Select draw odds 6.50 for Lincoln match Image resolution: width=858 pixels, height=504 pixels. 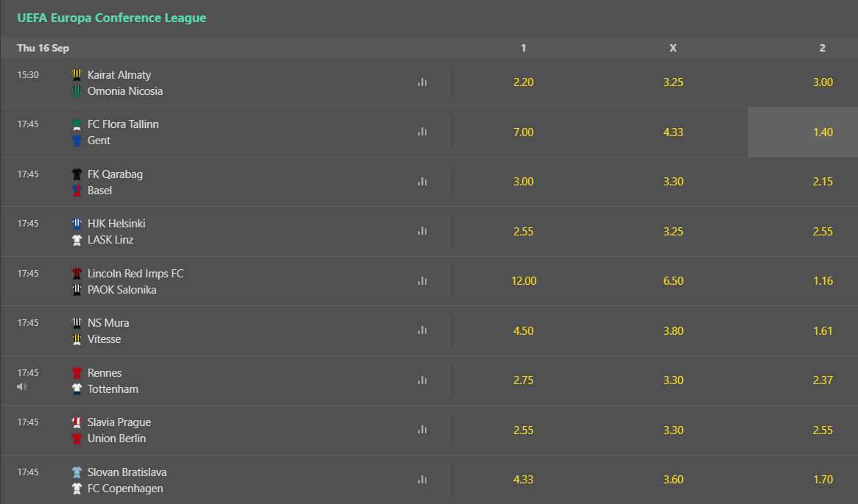tap(672, 281)
